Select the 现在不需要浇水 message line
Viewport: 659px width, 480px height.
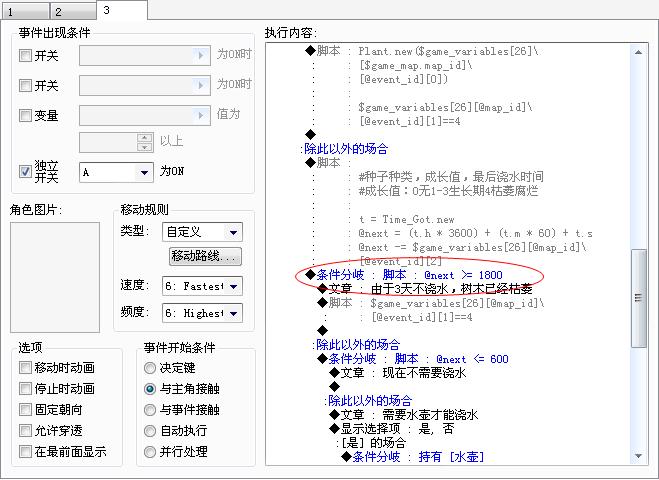[x=398, y=373]
